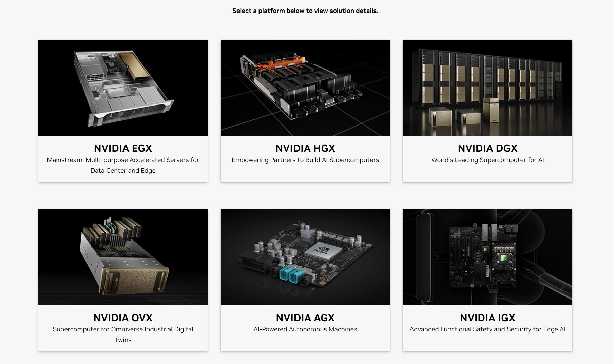The width and height of the screenshot is (613, 364).
Task: Click 'Empowering Partners to Build AI Supercomputers' text
Action: click(305, 160)
